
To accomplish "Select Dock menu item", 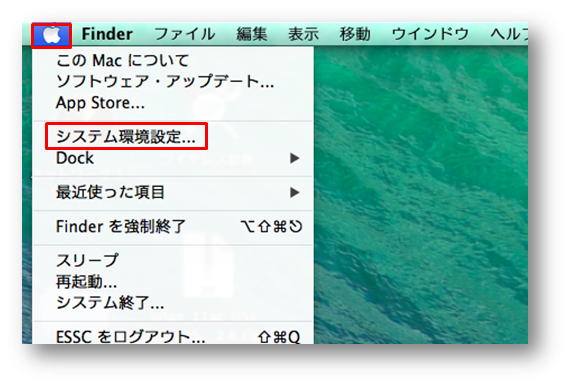I will click(173, 158).
